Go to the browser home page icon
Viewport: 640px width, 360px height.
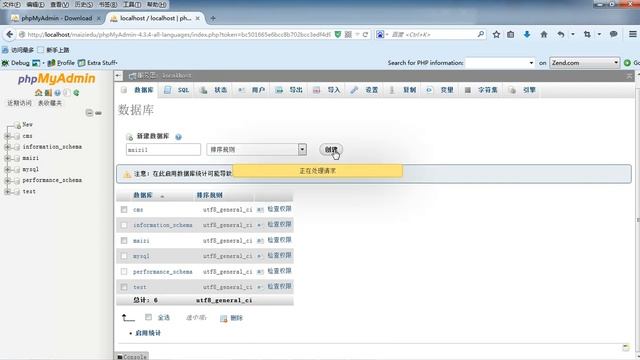click(544, 34)
